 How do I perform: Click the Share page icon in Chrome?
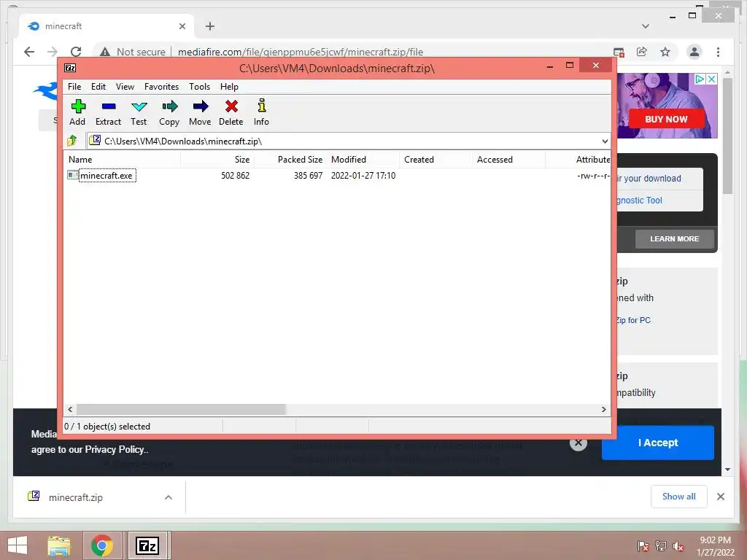point(642,52)
